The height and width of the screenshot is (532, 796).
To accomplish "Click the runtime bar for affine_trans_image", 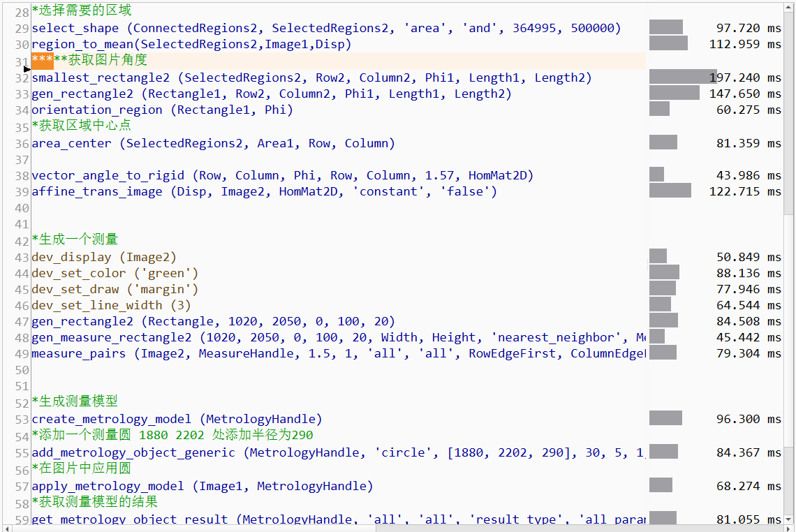I will (670, 191).
